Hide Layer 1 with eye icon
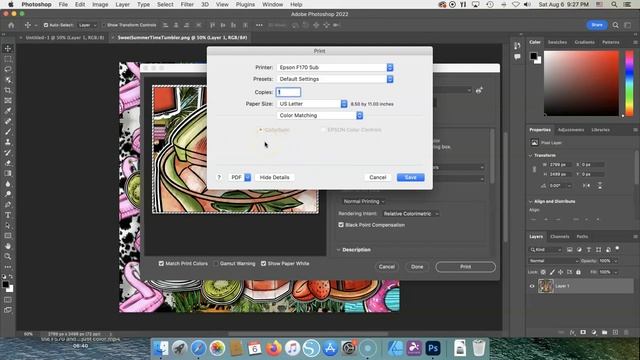The image size is (640, 360). point(532,286)
